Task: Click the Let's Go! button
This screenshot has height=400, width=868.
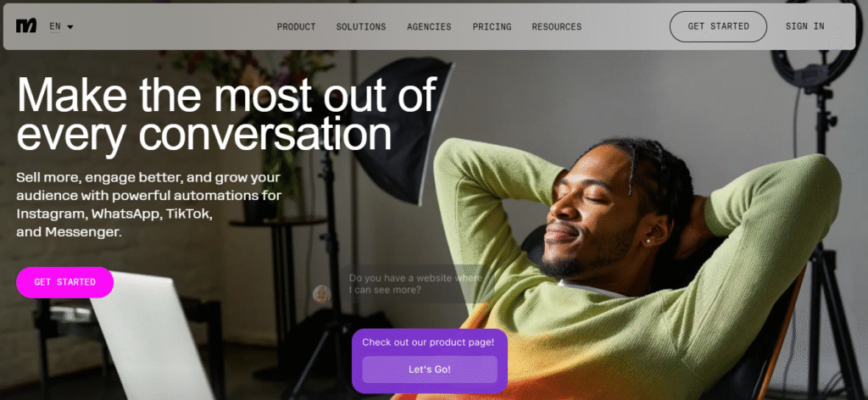Action: [x=430, y=369]
